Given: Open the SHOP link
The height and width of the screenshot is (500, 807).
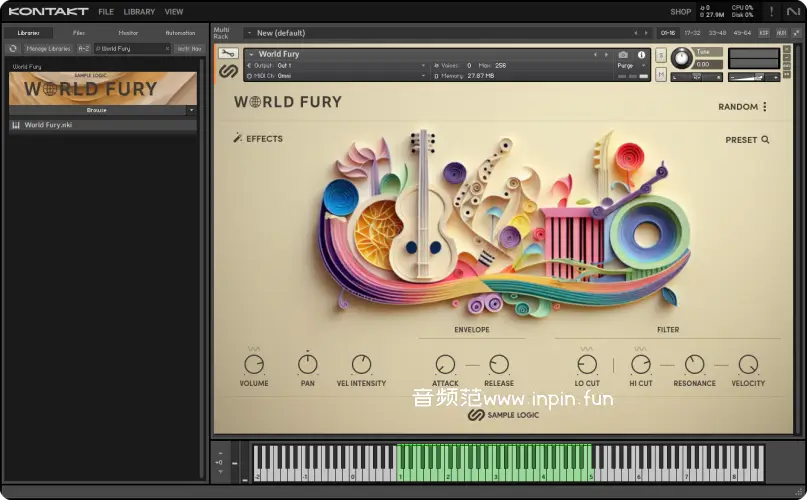Looking at the screenshot, I should click(680, 12).
